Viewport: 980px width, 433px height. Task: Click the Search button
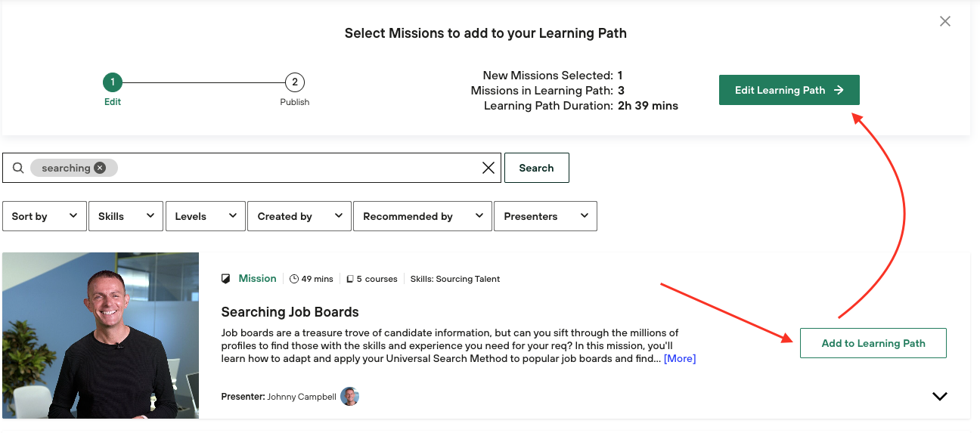tap(536, 168)
